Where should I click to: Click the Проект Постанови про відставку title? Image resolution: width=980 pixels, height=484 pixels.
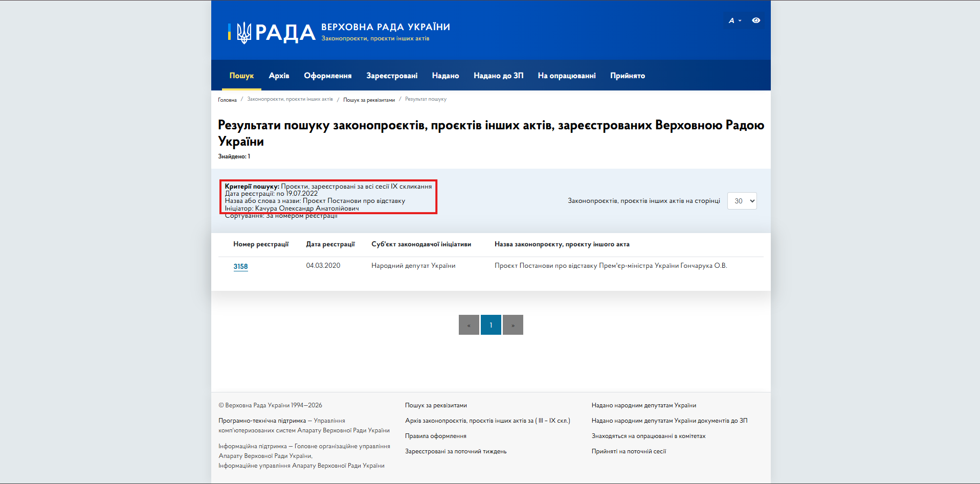coord(611,266)
